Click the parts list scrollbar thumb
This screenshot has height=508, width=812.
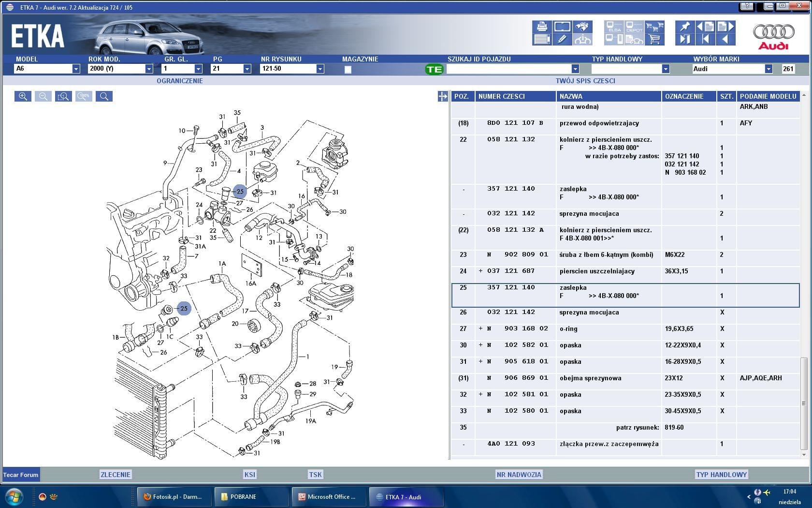coord(804,403)
